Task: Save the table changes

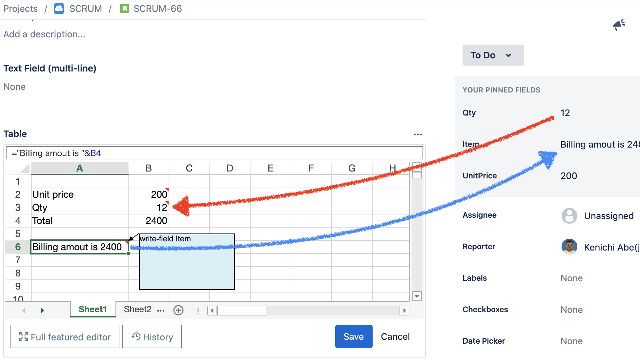Action: pyautogui.click(x=353, y=336)
